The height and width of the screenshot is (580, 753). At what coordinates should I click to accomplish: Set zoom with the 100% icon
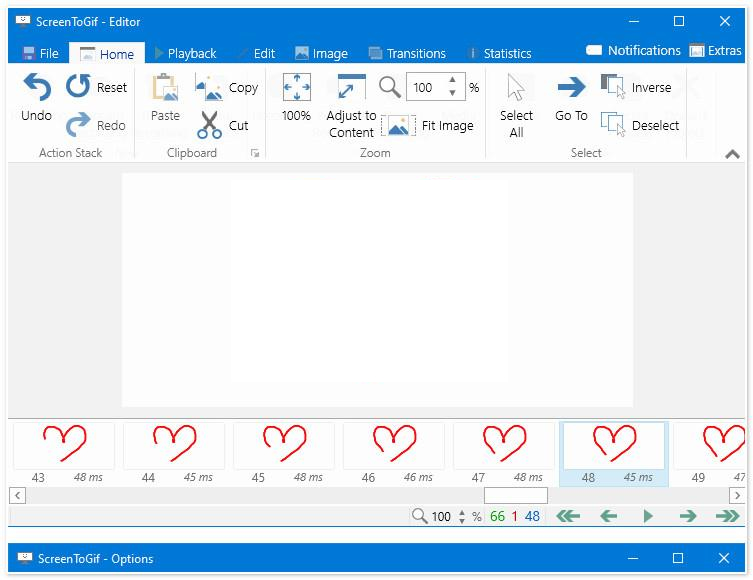(296, 87)
